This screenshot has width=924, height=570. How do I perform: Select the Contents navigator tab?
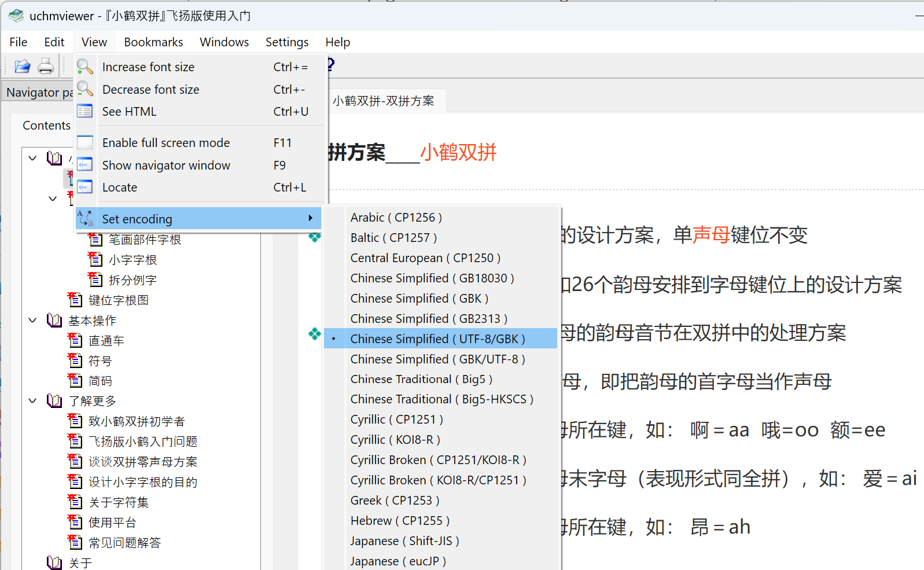click(x=46, y=126)
